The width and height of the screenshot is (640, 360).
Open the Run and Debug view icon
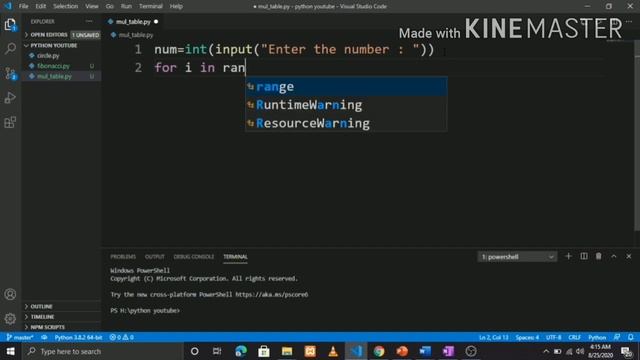[x=10, y=98]
